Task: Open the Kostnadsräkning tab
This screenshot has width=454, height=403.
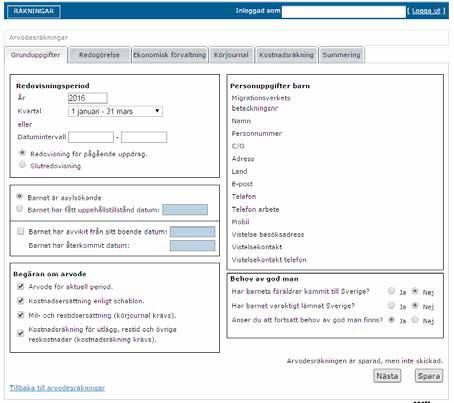Action: point(286,55)
